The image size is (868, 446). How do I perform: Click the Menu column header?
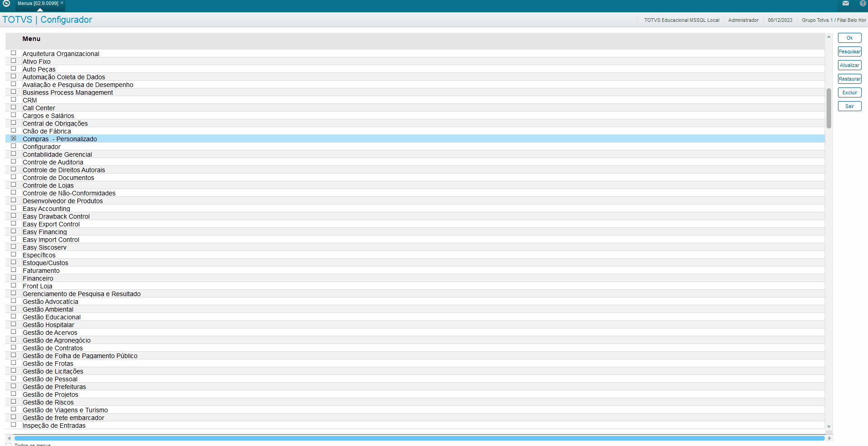(31, 39)
